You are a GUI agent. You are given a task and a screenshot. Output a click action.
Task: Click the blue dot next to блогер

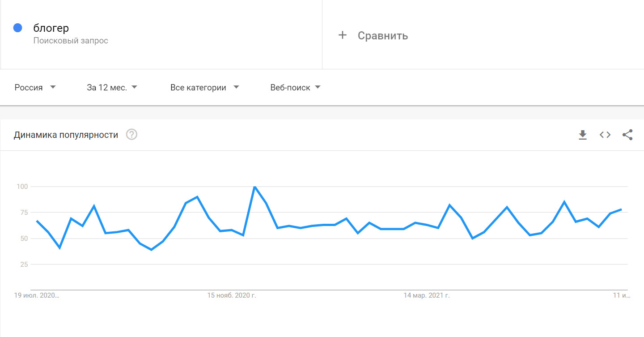click(18, 28)
